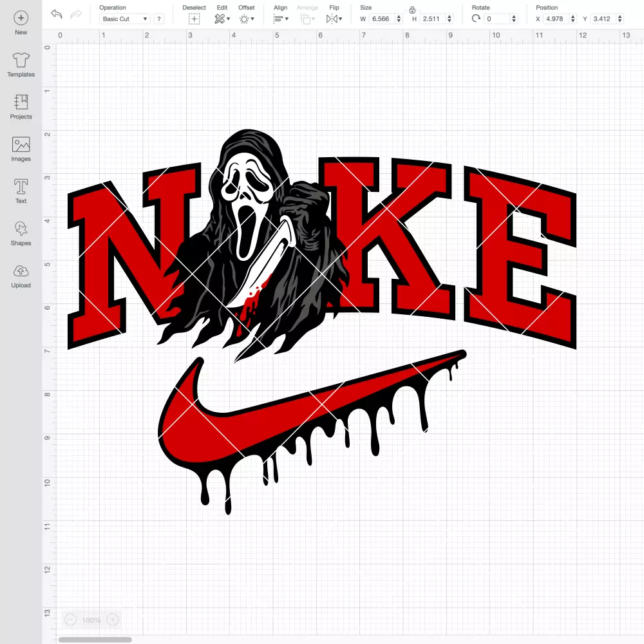Image resolution: width=644 pixels, height=644 pixels.
Task: Adjust the X position stepper
Action: coord(573,19)
